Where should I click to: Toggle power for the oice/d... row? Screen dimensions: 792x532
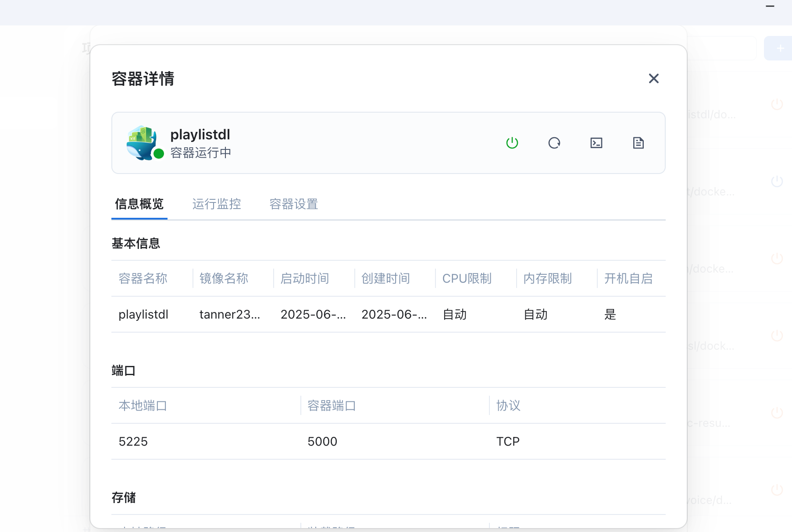[777, 489]
